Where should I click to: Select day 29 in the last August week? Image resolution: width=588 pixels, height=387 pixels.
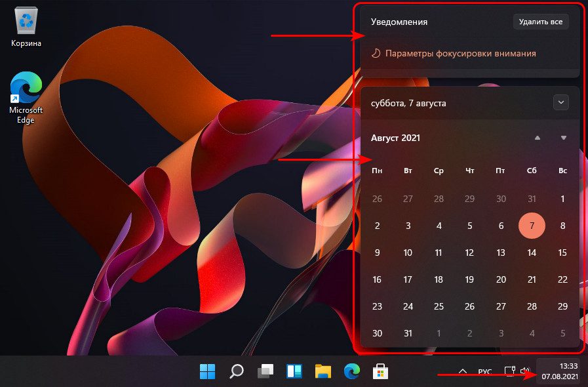click(x=562, y=306)
